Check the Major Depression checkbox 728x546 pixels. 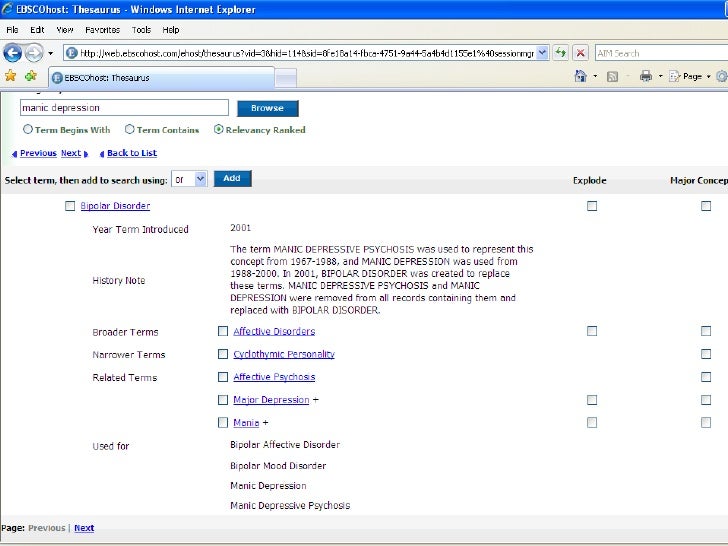(223, 400)
